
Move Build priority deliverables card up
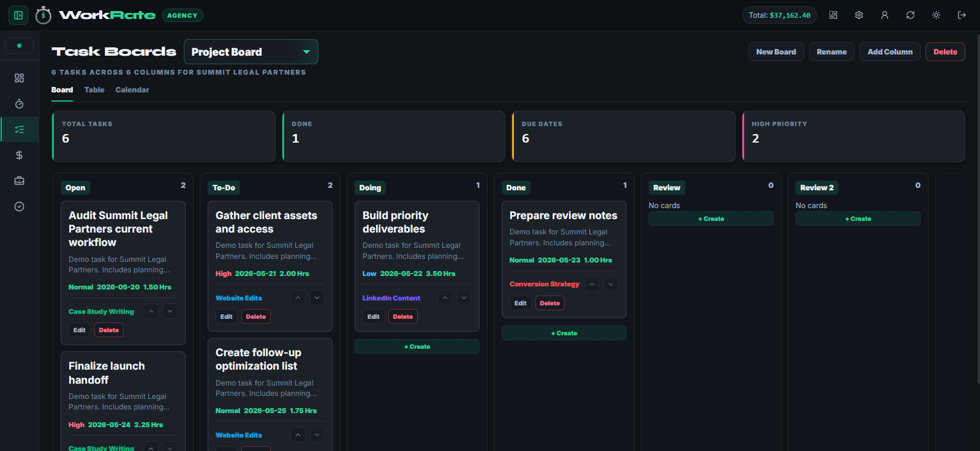445,298
